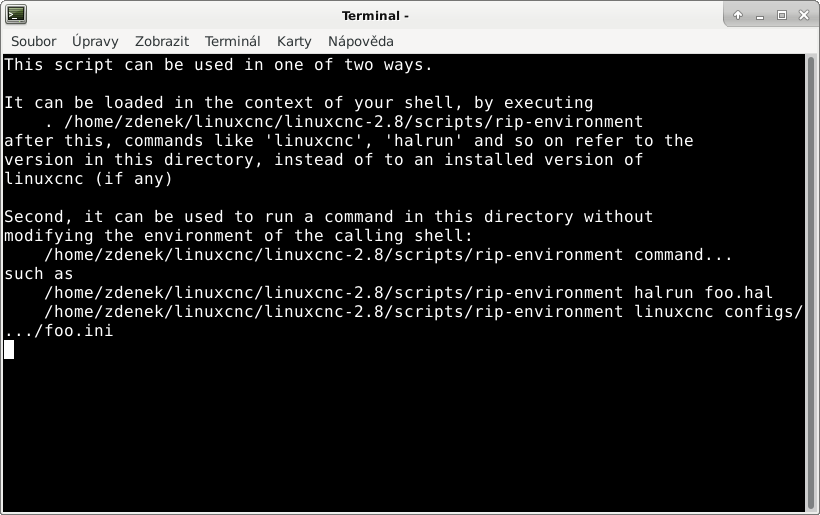Click the terminal cursor block
This screenshot has height=515, width=820.
[x=9, y=349]
